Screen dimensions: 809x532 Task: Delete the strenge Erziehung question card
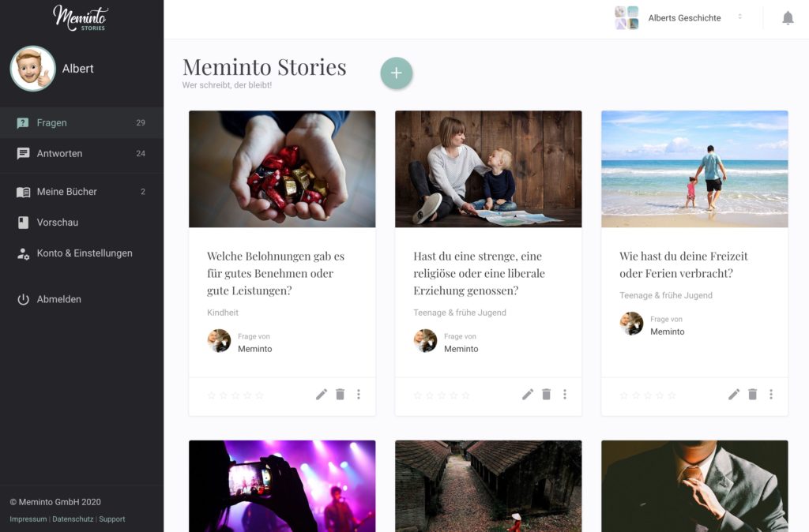[x=547, y=395]
